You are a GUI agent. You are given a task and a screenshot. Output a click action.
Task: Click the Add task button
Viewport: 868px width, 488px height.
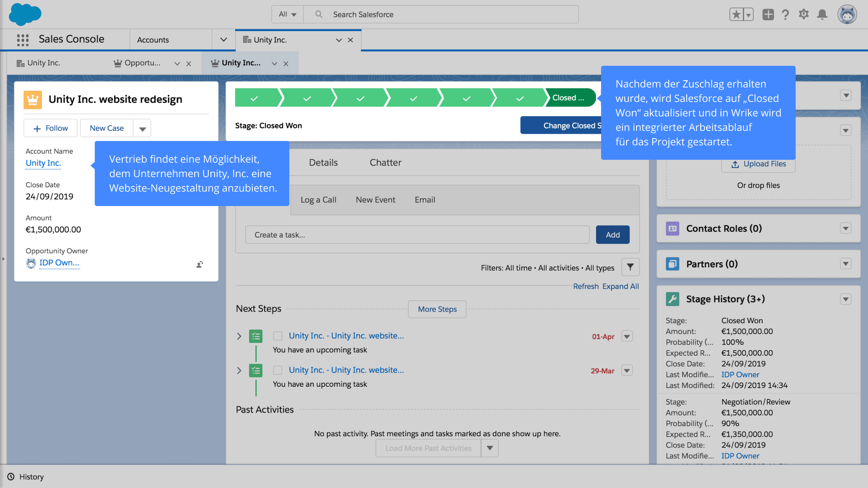click(x=613, y=235)
